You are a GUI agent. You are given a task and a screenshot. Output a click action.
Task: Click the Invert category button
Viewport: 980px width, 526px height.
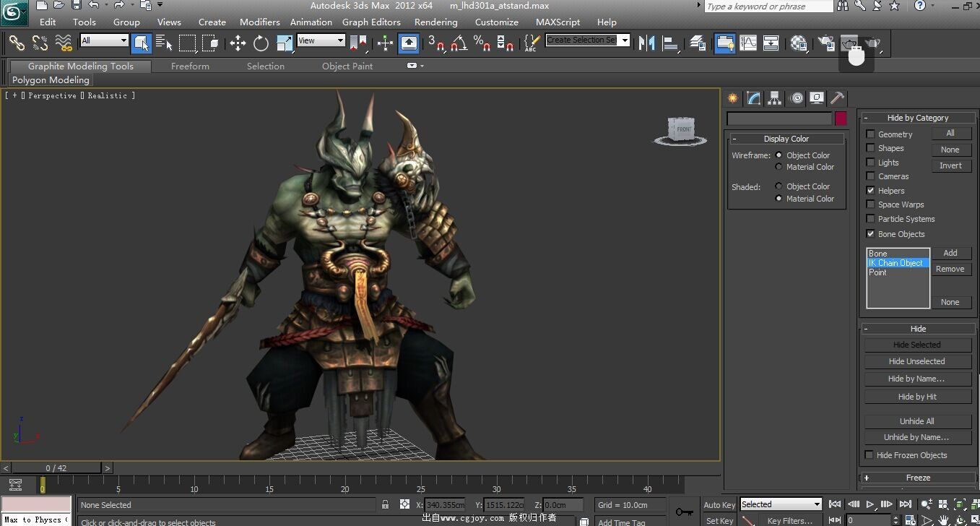[950, 165]
